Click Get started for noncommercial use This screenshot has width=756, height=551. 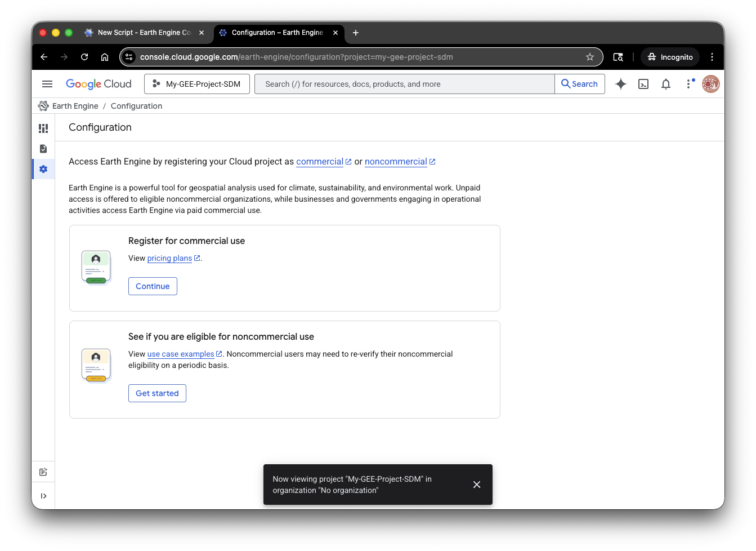pos(157,393)
